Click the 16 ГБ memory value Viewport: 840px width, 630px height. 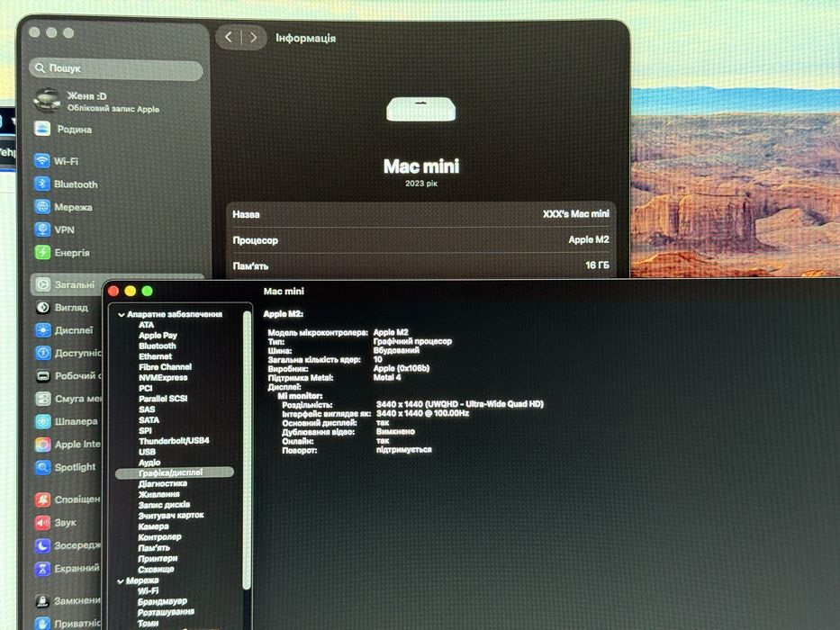pos(597,265)
